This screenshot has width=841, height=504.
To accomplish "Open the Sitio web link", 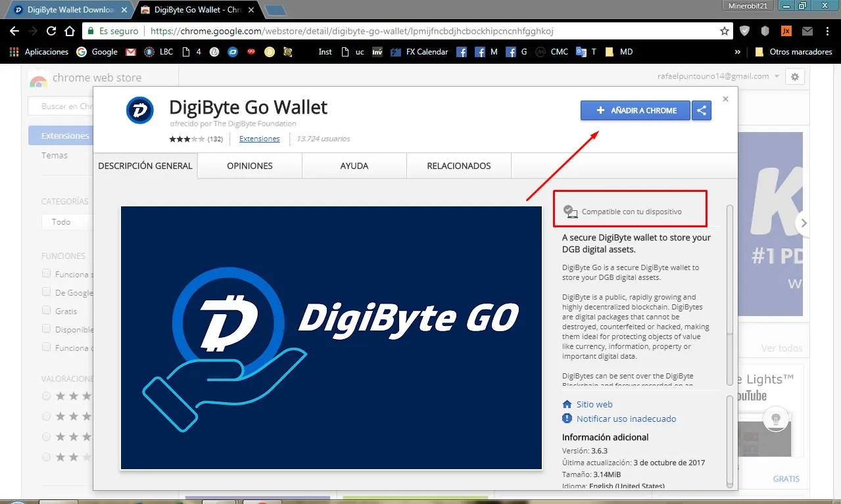I will [x=594, y=404].
